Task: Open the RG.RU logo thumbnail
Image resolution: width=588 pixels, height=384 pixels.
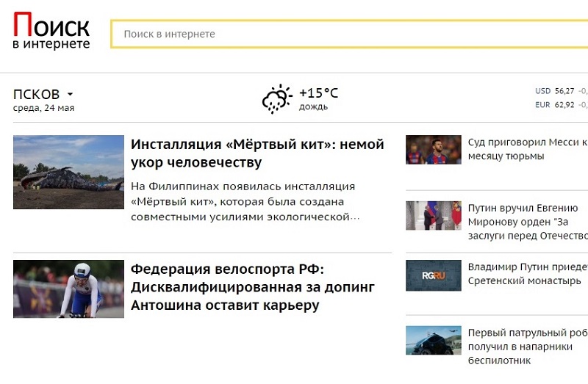Action: pyautogui.click(x=434, y=275)
